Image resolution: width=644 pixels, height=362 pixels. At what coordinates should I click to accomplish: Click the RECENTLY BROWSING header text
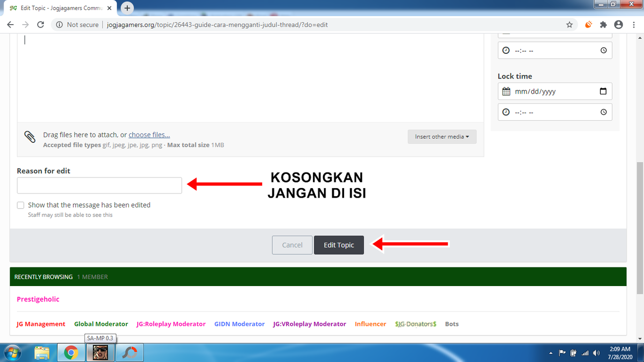click(x=43, y=277)
